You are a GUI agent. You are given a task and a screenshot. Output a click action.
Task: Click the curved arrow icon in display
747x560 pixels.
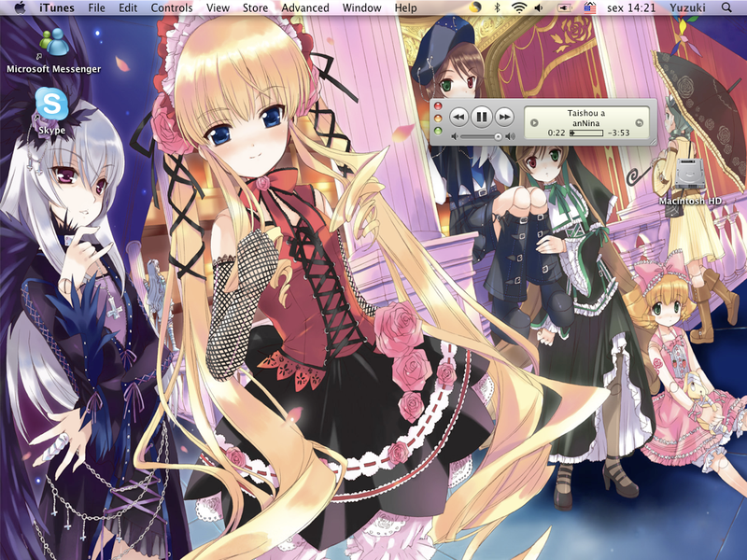[640, 123]
